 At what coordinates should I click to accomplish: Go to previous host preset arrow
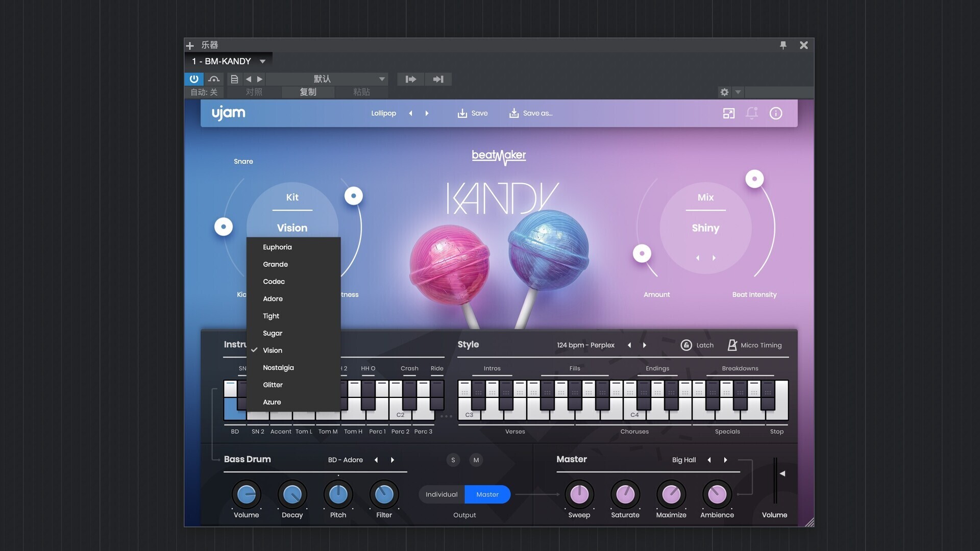(x=249, y=79)
